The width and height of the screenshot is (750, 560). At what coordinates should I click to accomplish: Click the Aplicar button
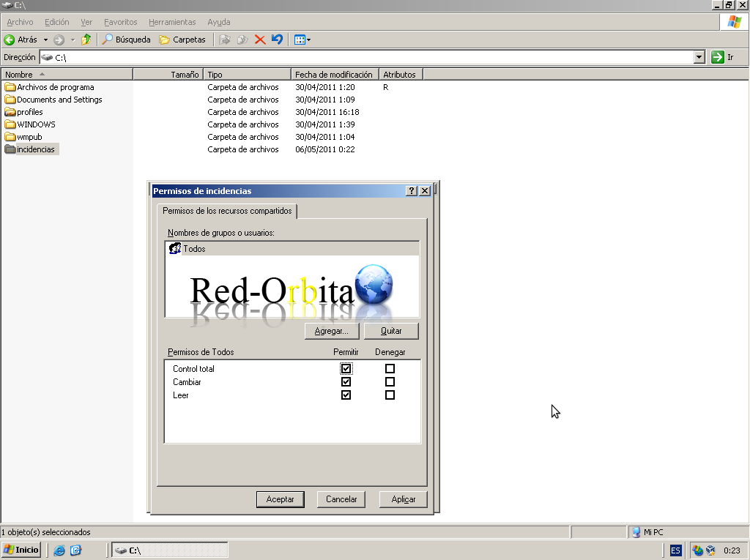pyautogui.click(x=404, y=499)
